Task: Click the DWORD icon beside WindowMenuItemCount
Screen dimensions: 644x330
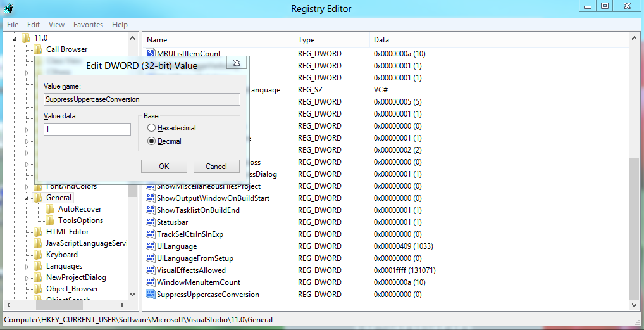Action: (x=151, y=282)
